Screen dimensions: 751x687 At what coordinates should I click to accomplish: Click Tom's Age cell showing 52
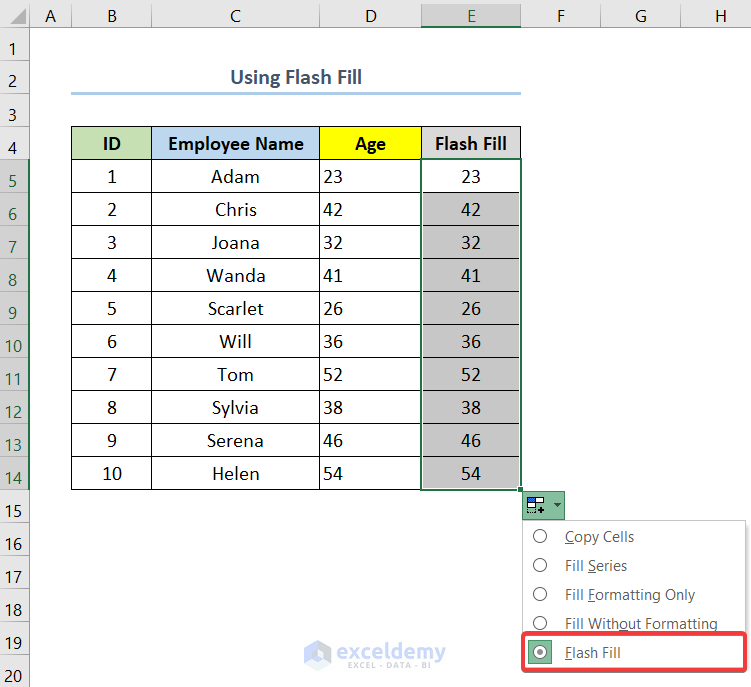coord(370,374)
